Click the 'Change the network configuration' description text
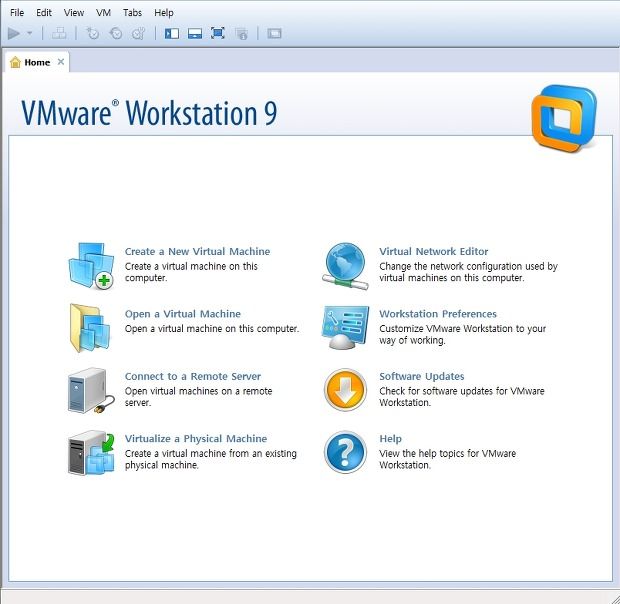The height and width of the screenshot is (604, 620). 469,272
